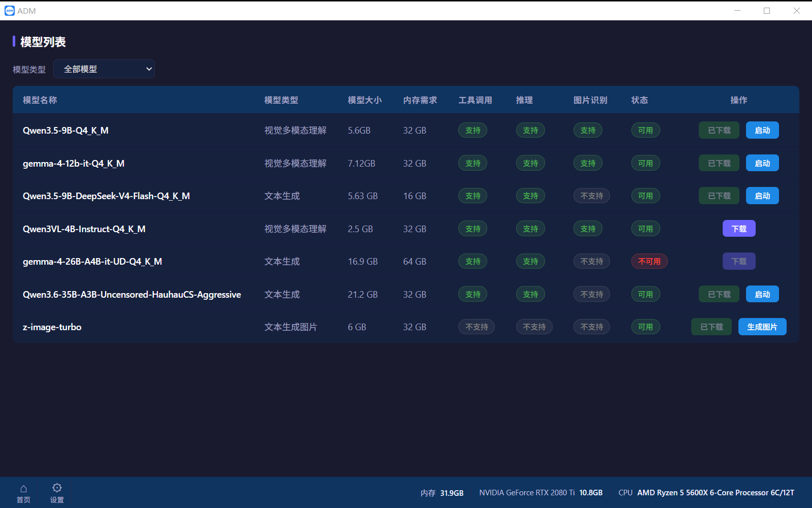Open the 首页 home icon
This screenshot has height=508, width=812.
[x=23, y=493]
